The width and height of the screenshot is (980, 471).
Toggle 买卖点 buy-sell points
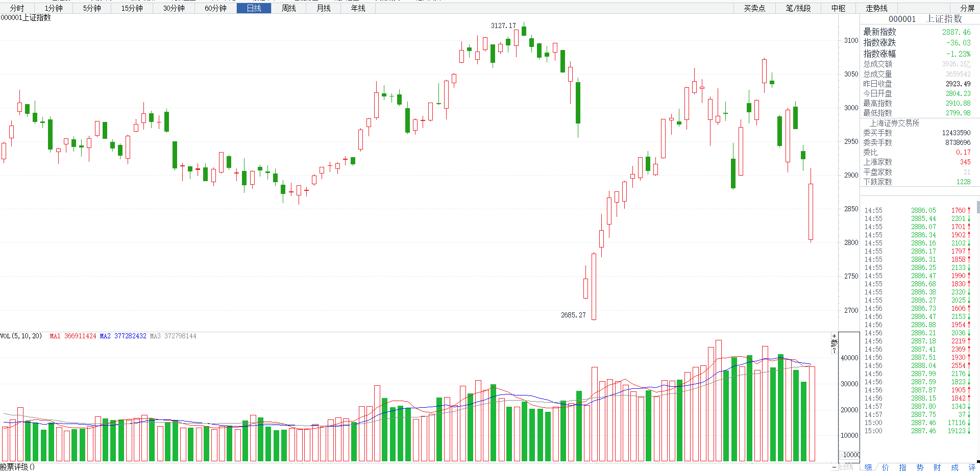click(754, 8)
